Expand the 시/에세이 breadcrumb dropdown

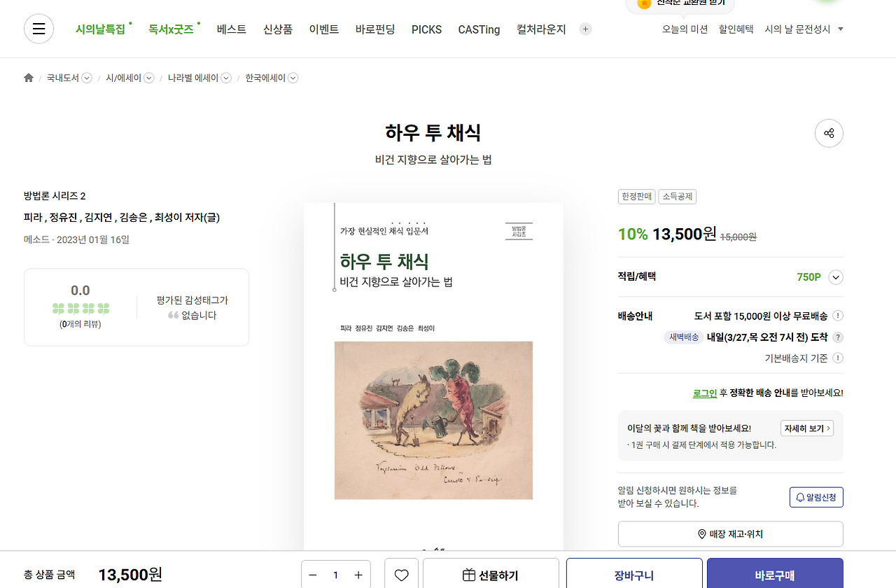click(149, 78)
